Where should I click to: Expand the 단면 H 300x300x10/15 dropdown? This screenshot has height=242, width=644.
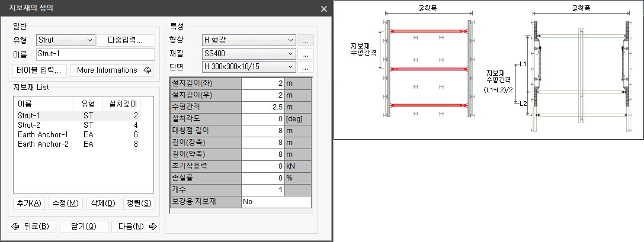248,67
